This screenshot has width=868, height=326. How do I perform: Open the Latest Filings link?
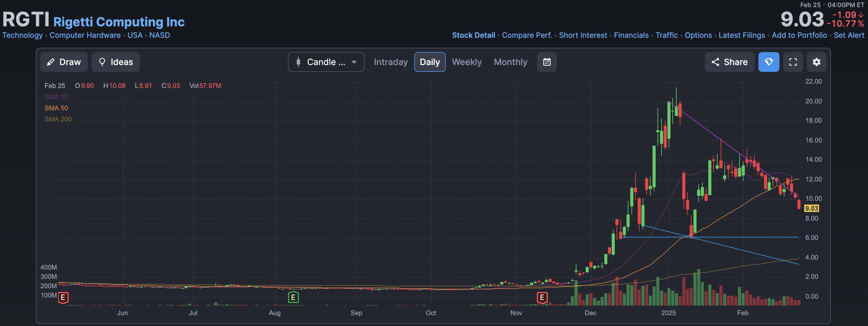(742, 35)
